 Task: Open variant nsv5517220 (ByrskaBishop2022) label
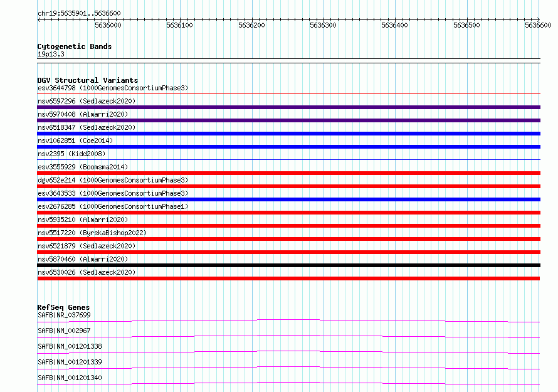coord(92,233)
